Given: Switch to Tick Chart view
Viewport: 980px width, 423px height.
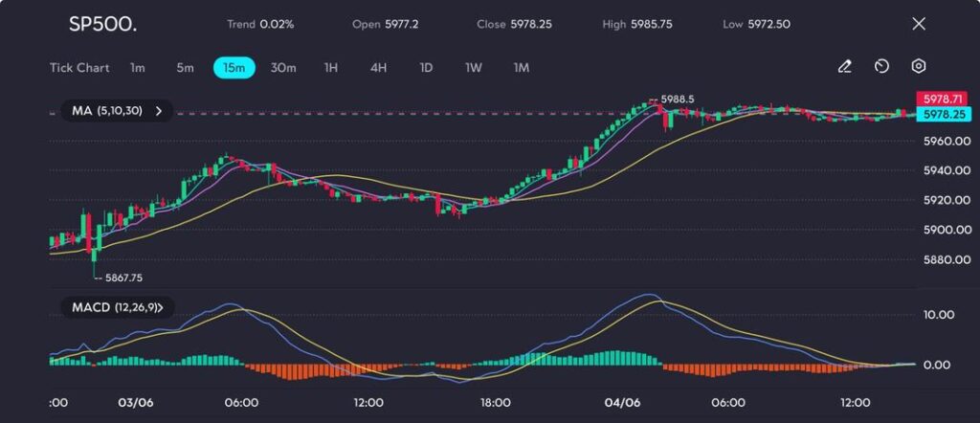Looking at the screenshot, I should pos(79,68).
